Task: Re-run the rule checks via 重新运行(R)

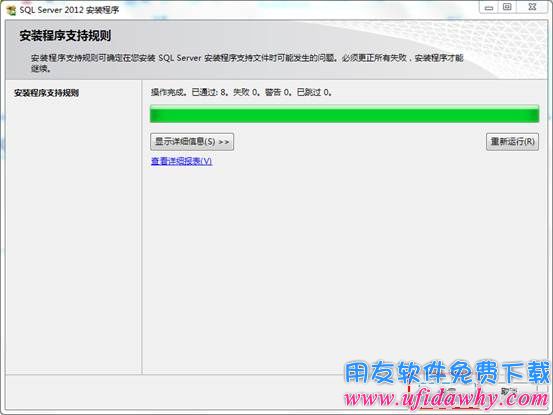Action: (512, 142)
